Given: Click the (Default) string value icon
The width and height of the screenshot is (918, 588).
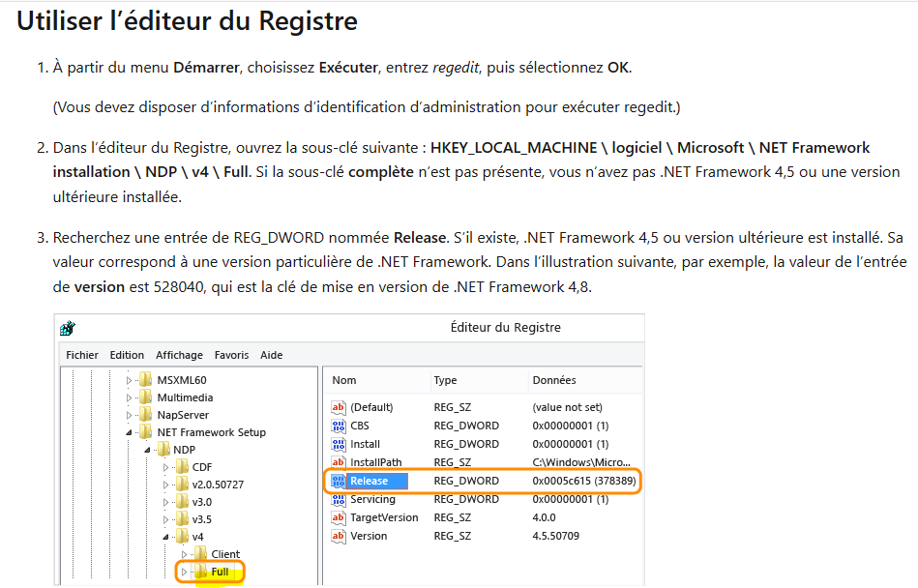Looking at the screenshot, I should click(x=339, y=407).
